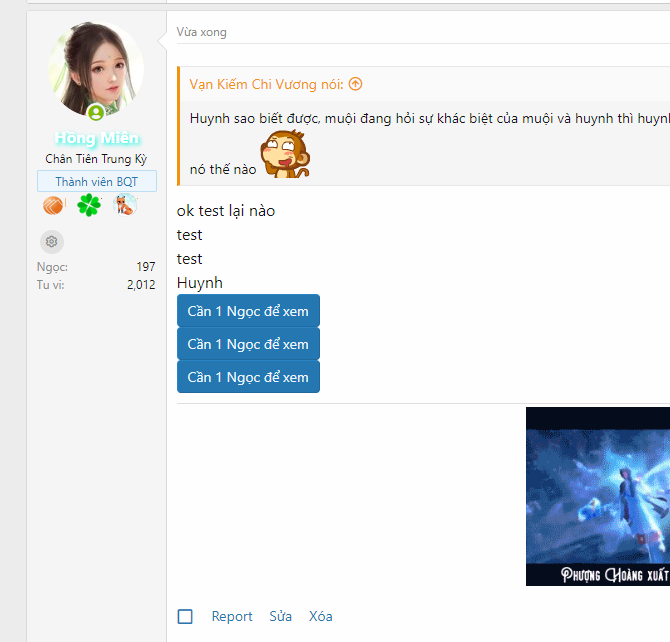This screenshot has height=642, width=670.
Task: Click the "Vạn Kiếm Chi Vương nói:" quote link
Action: [x=266, y=84]
